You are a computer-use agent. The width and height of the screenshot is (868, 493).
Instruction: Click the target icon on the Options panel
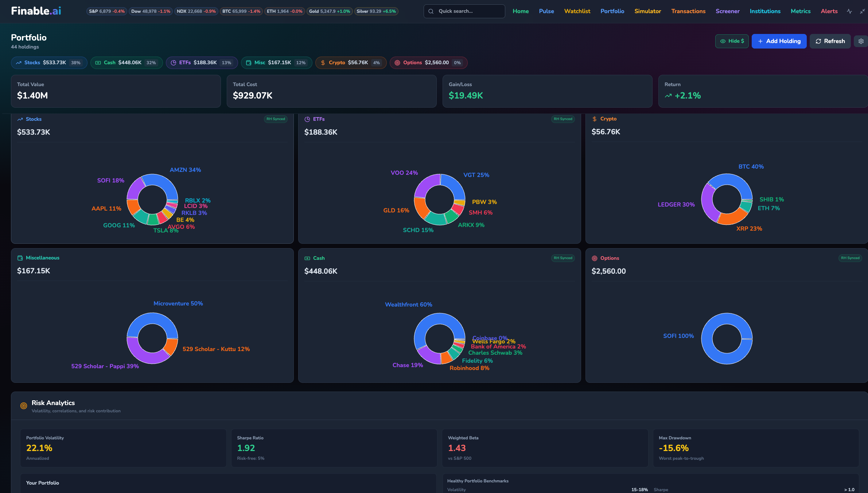pos(595,258)
